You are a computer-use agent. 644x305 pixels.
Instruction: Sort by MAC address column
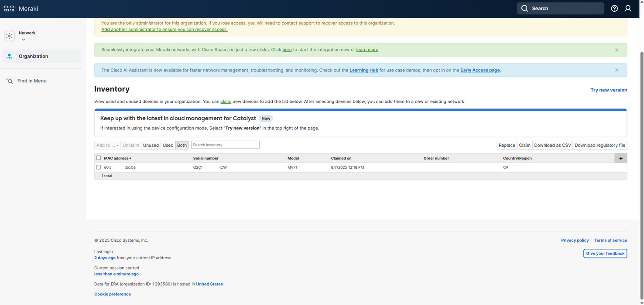(117, 158)
